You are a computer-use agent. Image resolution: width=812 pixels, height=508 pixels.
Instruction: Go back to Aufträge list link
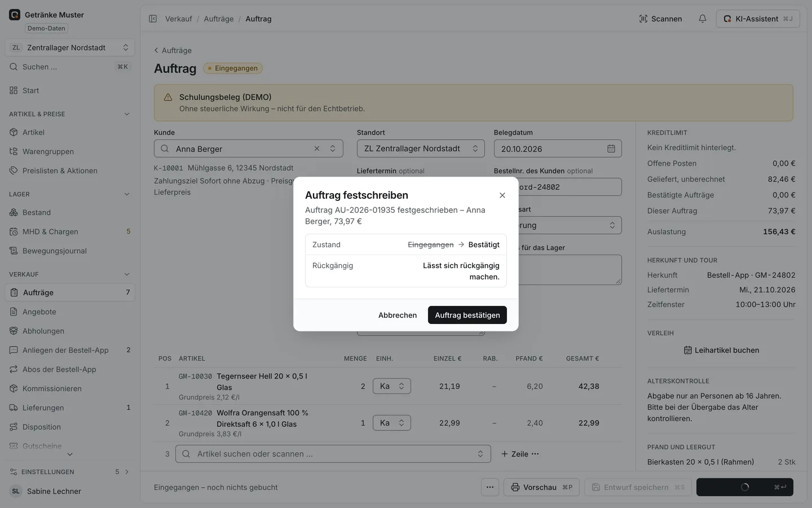[x=173, y=50]
